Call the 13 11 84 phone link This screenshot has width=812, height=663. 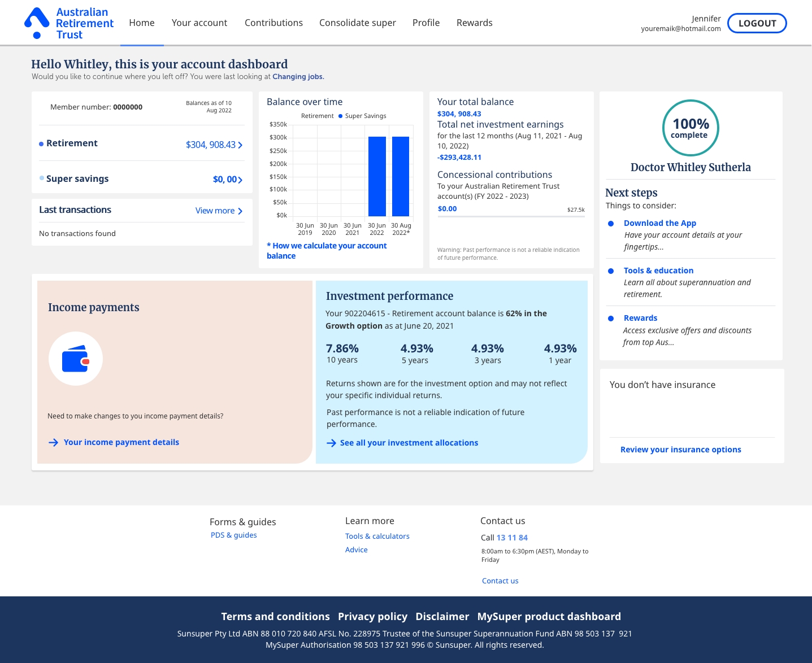pos(512,538)
